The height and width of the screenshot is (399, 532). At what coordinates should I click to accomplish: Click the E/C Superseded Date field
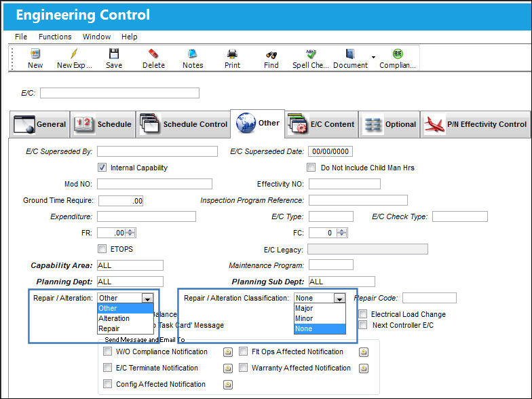click(x=330, y=151)
